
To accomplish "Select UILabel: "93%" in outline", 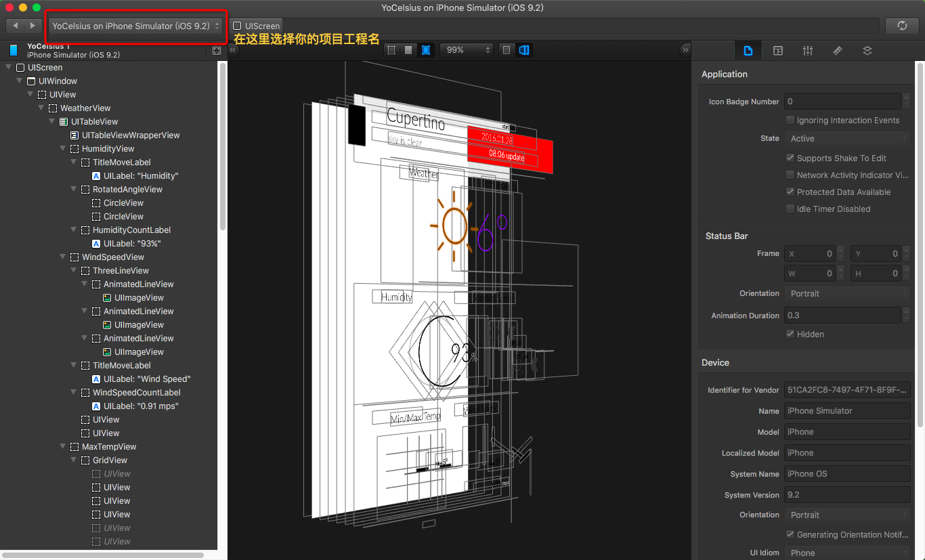I will [132, 244].
